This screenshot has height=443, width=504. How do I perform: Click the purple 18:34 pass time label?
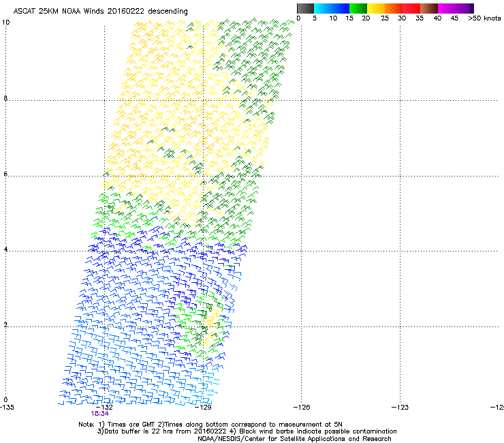coord(100,413)
